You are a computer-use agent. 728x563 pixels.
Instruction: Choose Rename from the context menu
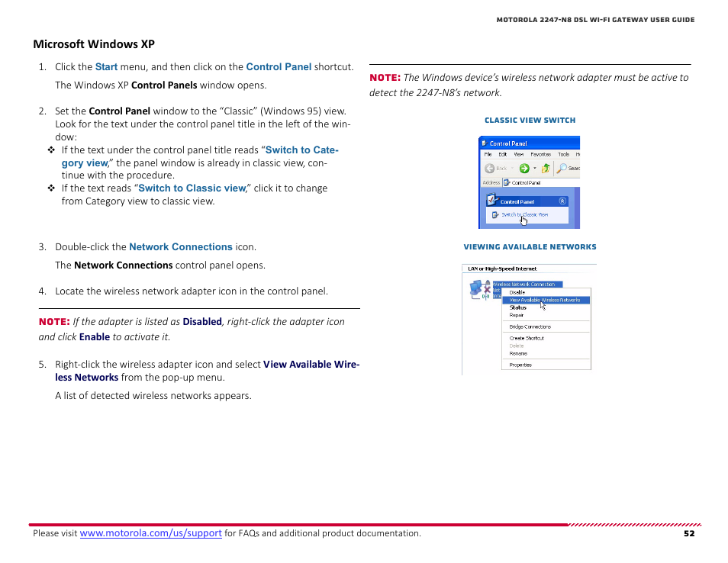tap(546, 354)
